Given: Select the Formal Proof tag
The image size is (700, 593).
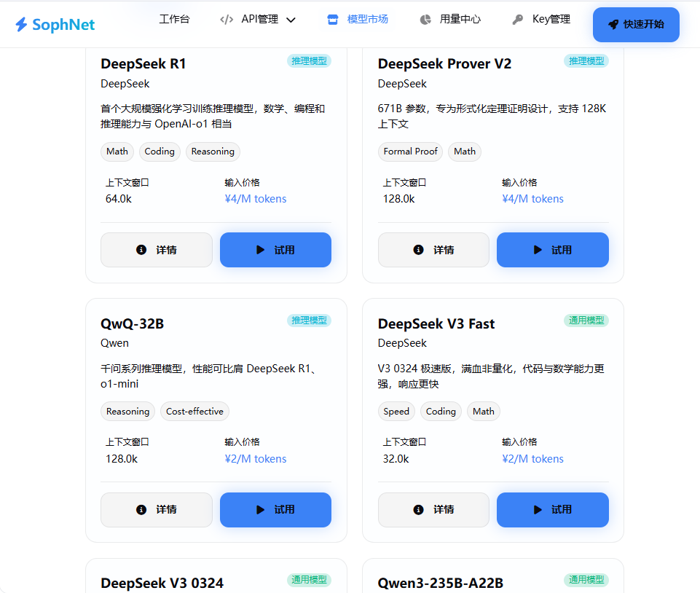Looking at the screenshot, I should tap(411, 152).
